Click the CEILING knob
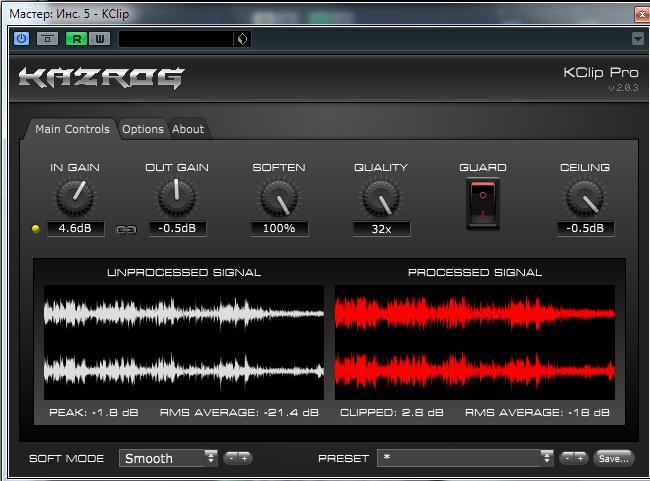Image resolution: width=650 pixels, height=481 pixels. pyautogui.click(x=585, y=198)
